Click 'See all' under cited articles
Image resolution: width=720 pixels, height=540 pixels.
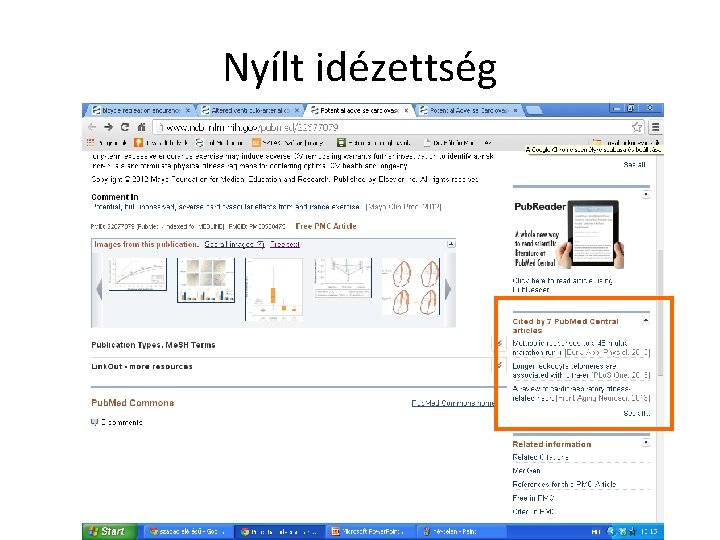[x=636, y=413]
